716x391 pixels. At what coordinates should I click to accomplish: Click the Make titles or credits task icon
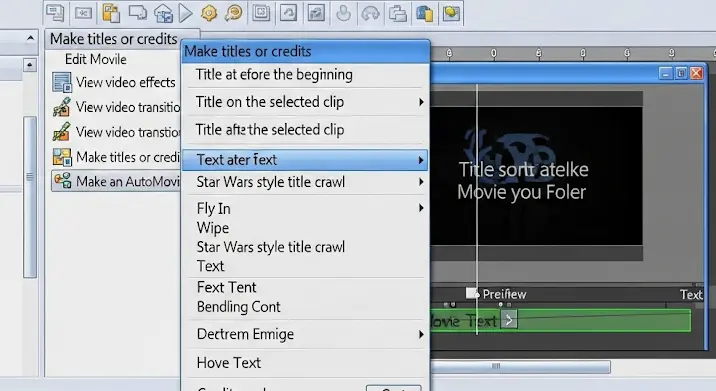(62, 157)
